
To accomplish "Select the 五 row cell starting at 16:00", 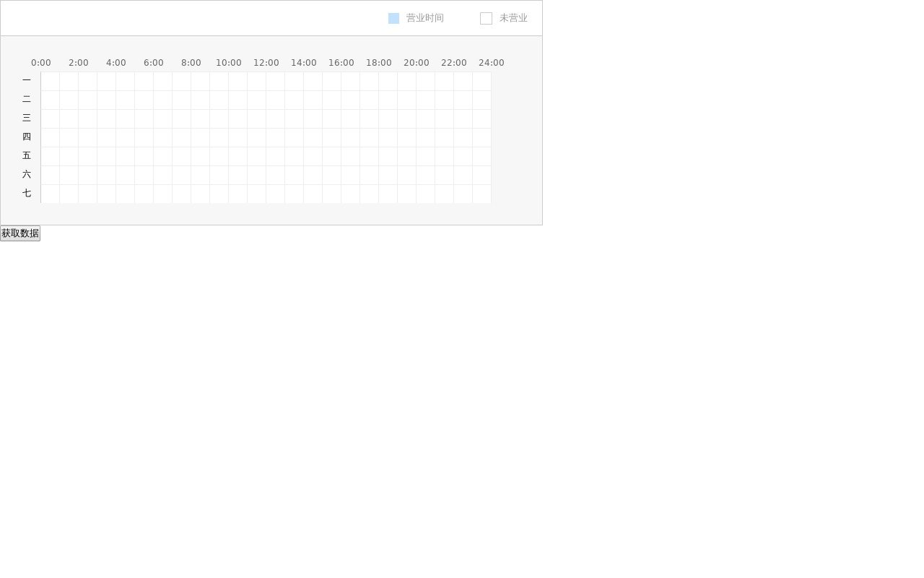I will point(351,157).
